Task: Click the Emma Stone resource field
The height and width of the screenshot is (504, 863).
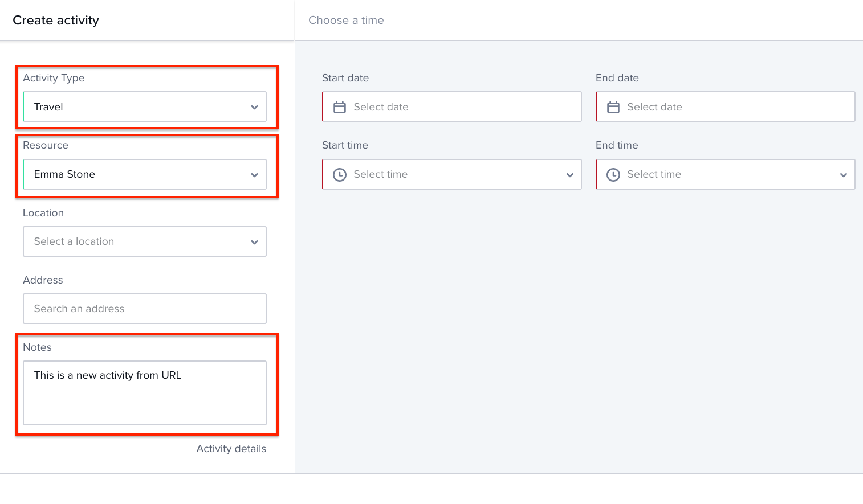Action: [x=137, y=174]
